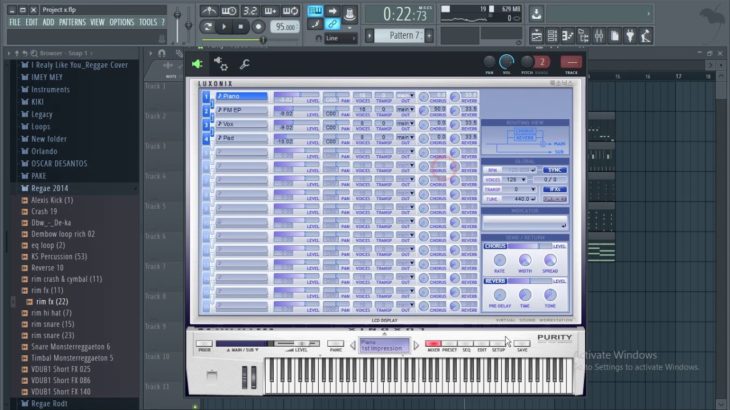Toggle the IFXs button in Global section
This screenshot has height=410, width=730.
(x=555, y=189)
